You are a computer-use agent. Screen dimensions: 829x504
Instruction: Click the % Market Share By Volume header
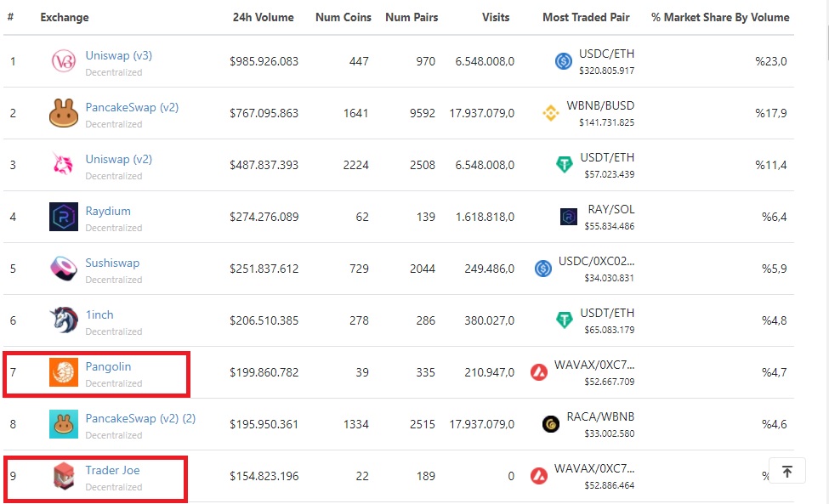tap(720, 18)
